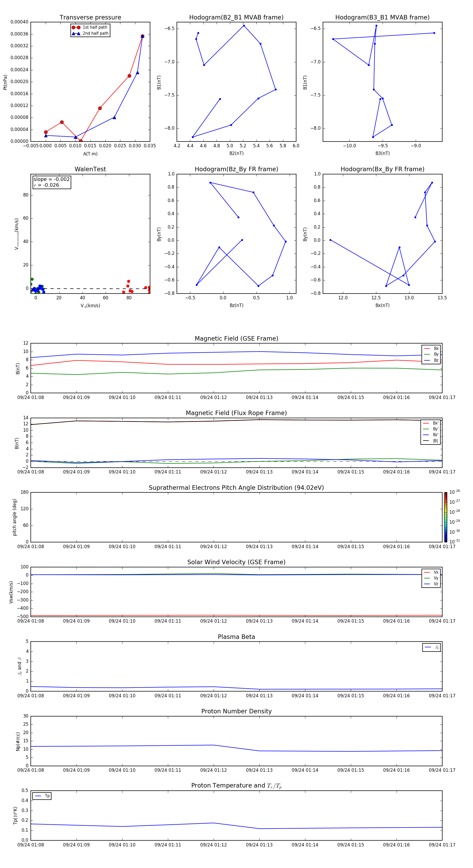Click the Suprathermal Electrons Pitch Angle title

[236, 488]
